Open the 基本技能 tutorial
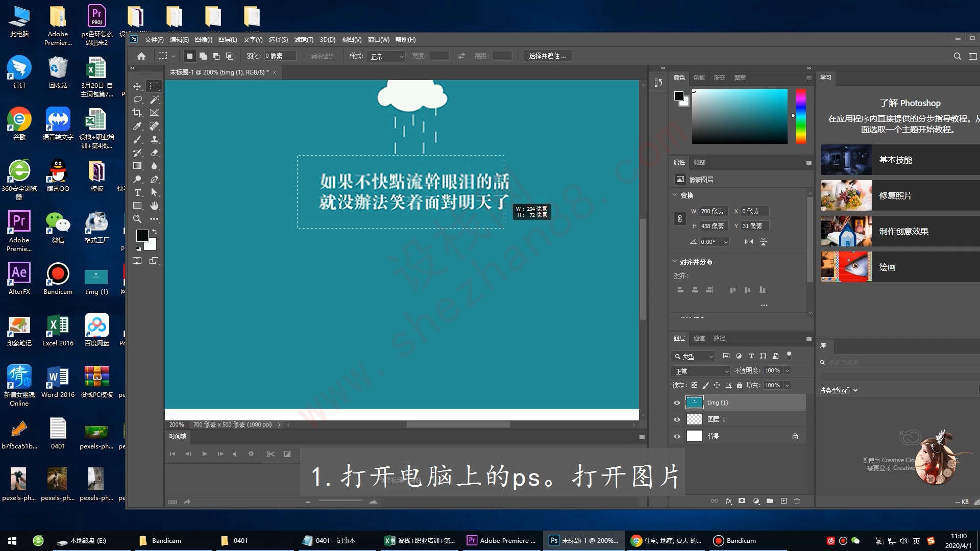 tap(900, 160)
